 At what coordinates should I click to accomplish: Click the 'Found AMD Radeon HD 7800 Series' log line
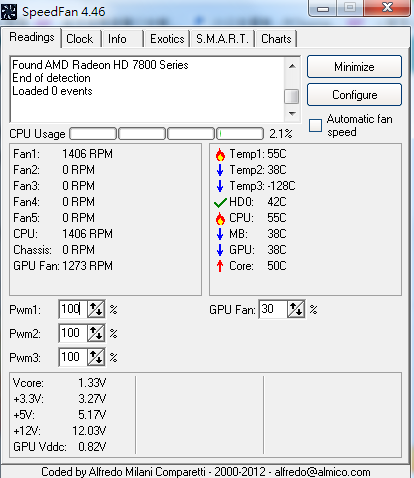100,65
